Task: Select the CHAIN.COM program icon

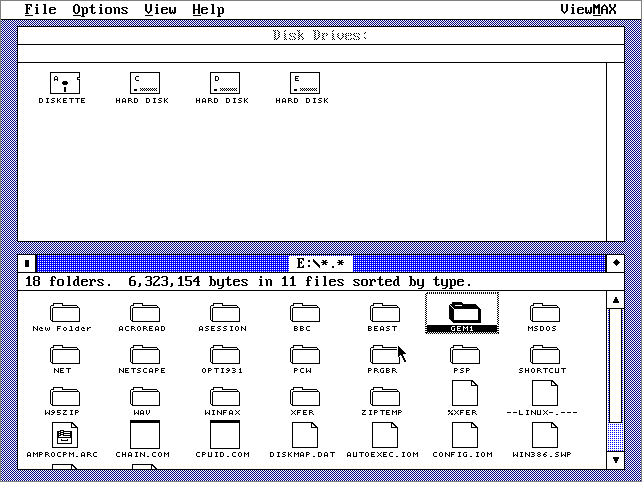Action: (x=145, y=435)
